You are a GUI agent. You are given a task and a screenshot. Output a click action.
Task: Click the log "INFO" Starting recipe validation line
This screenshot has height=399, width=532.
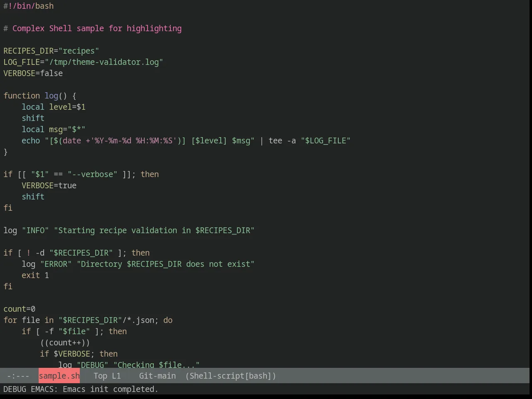pyautogui.click(x=129, y=230)
